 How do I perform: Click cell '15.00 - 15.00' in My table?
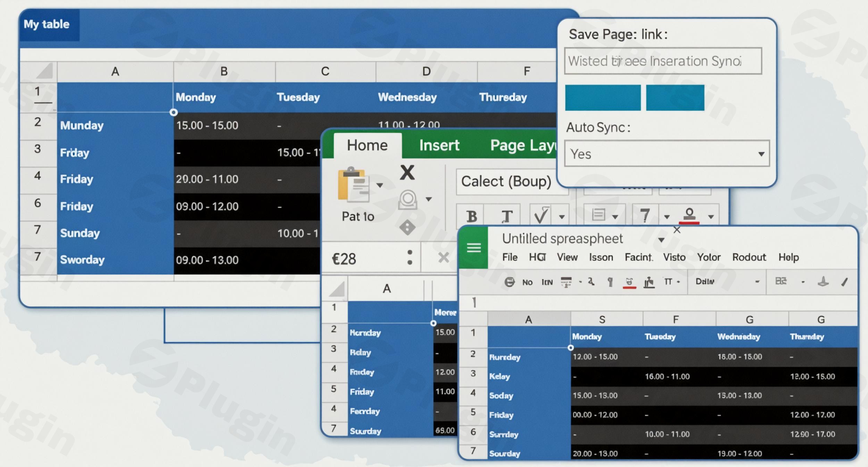(x=224, y=125)
